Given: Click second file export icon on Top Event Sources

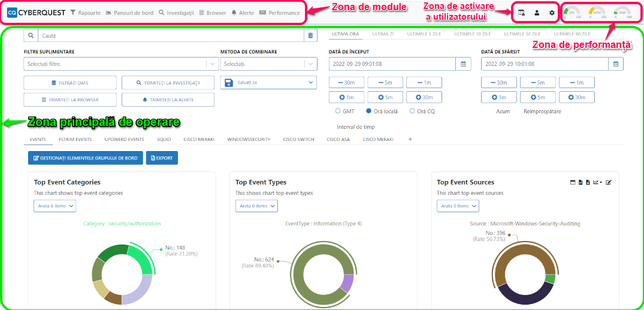Looking at the screenshot, I should tap(588, 182).
